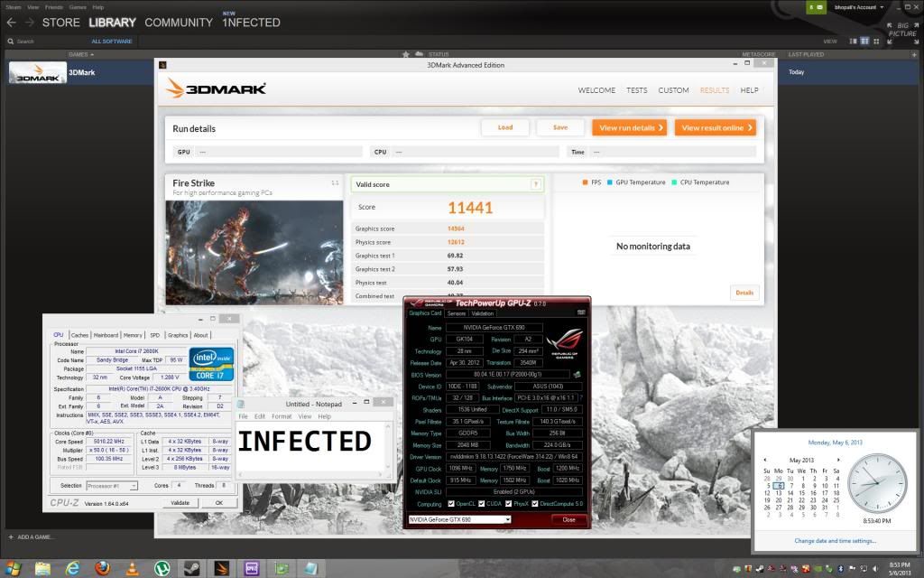Click the BIOS save chip icon in GPU-Z
924x578 pixels.
coord(577,375)
